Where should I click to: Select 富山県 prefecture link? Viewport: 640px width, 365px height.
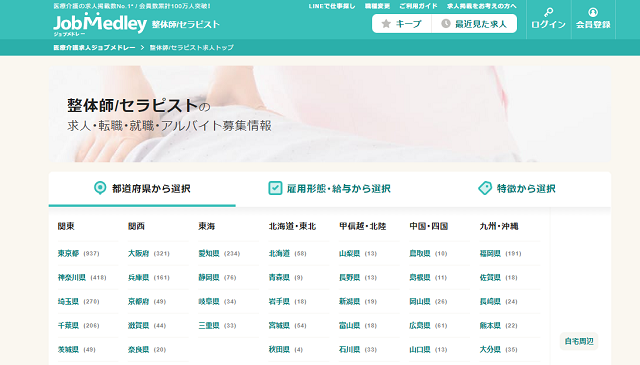pyautogui.click(x=349, y=326)
